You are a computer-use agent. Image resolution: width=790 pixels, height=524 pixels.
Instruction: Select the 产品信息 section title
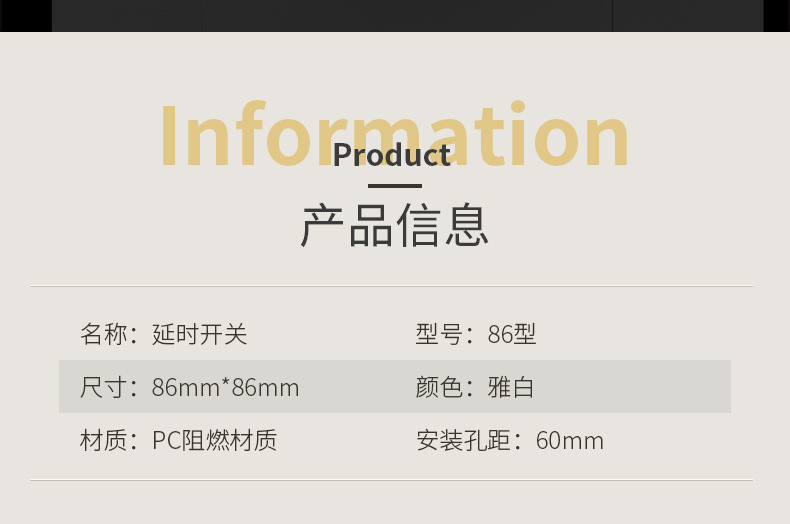[395, 225]
